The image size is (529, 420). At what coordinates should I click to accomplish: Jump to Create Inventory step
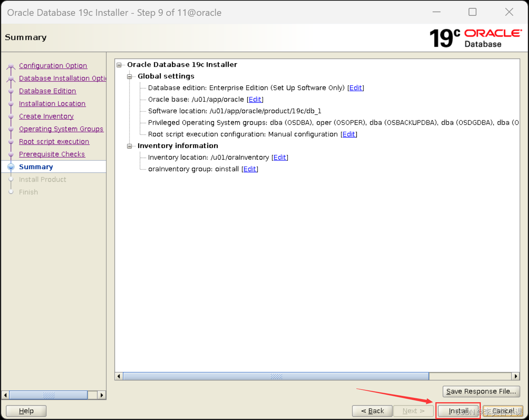click(46, 116)
